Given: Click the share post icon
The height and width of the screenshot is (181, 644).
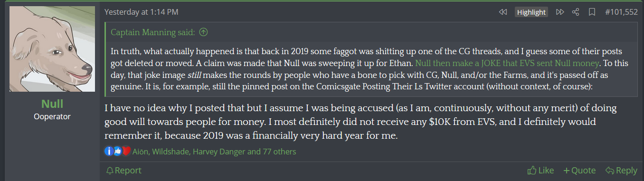Looking at the screenshot, I should (x=576, y=12).
